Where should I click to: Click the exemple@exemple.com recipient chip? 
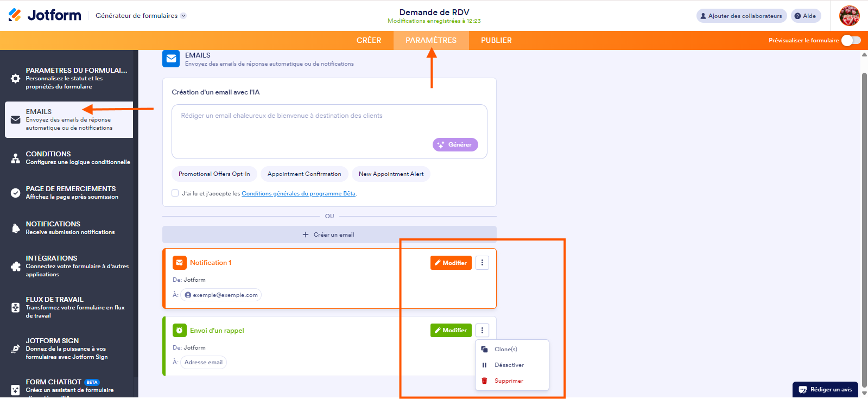click(x=221, y=295)
